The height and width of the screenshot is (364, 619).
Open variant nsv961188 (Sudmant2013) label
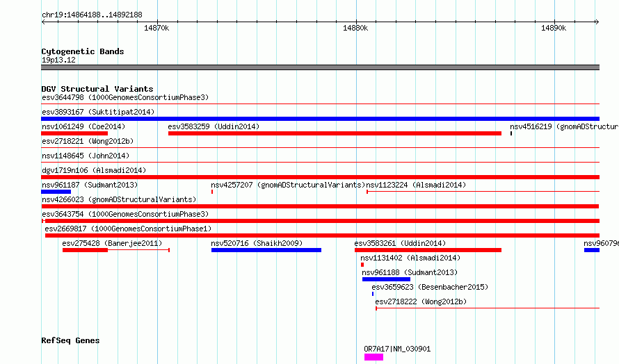410,272
